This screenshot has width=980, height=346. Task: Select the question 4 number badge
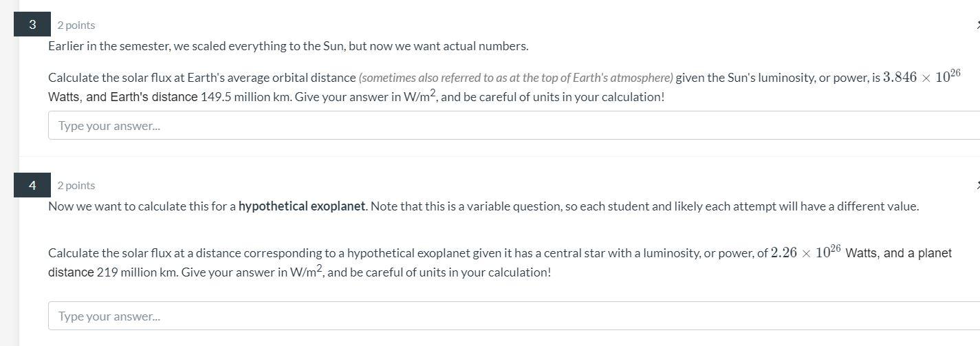click(x=32, y=185)
